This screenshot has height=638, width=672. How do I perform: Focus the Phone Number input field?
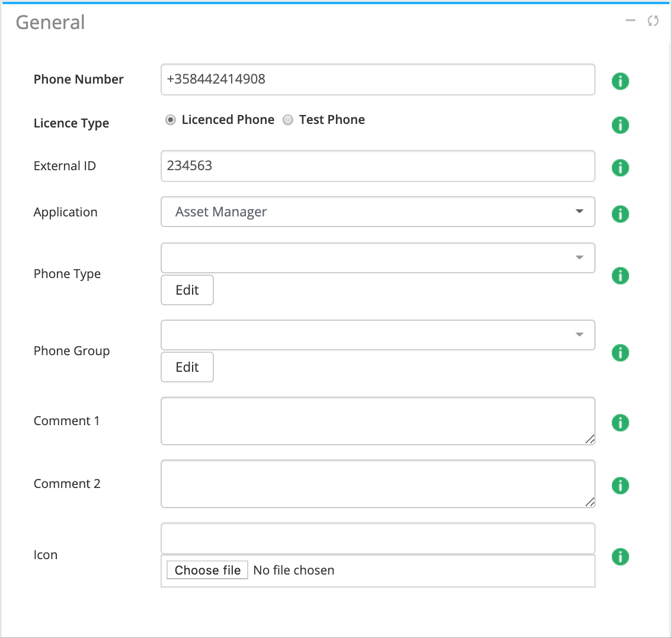(x=377, y=79)
